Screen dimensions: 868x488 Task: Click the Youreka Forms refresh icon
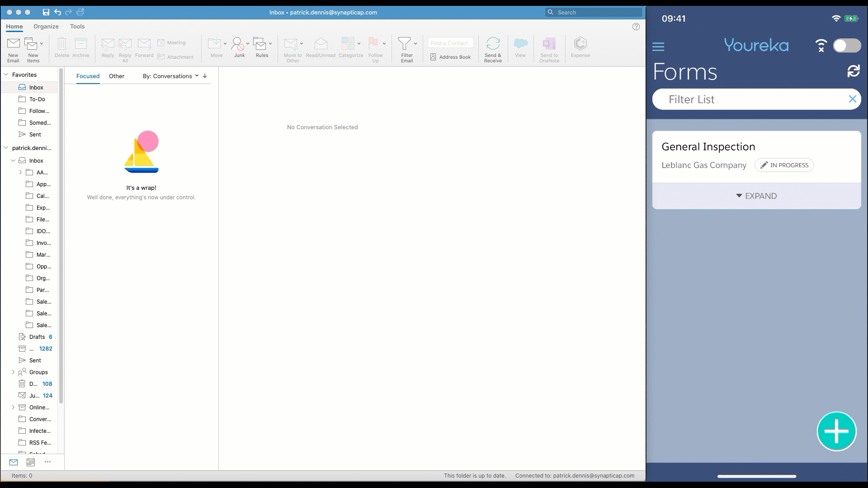pyautogui.click(x=853, y=71)
